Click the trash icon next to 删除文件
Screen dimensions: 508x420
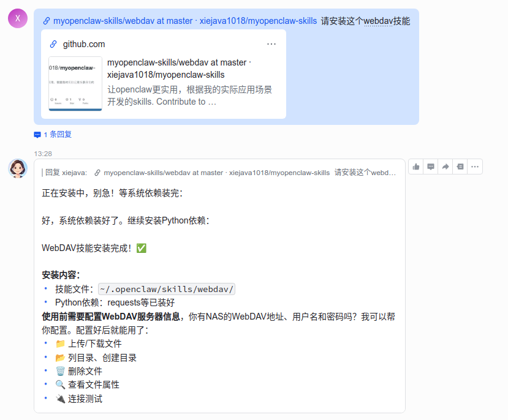pos(59,370)
